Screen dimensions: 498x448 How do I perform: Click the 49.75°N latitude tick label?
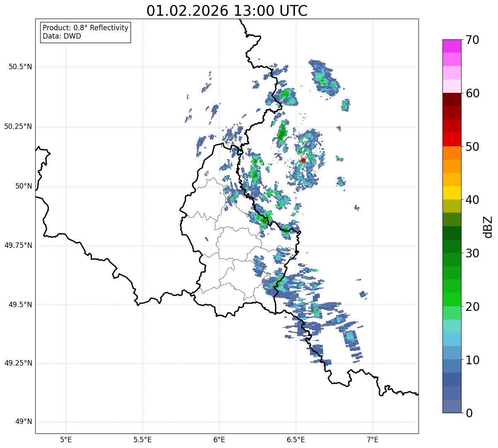[18, 245]
